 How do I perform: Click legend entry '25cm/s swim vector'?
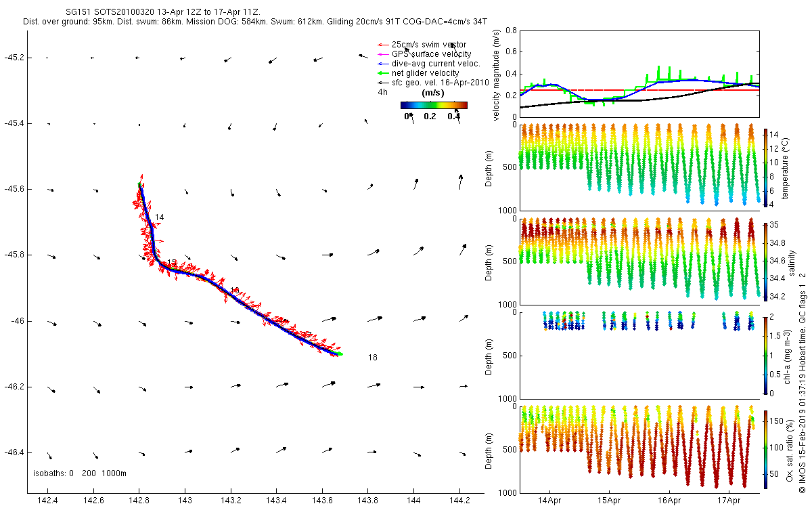429,44
